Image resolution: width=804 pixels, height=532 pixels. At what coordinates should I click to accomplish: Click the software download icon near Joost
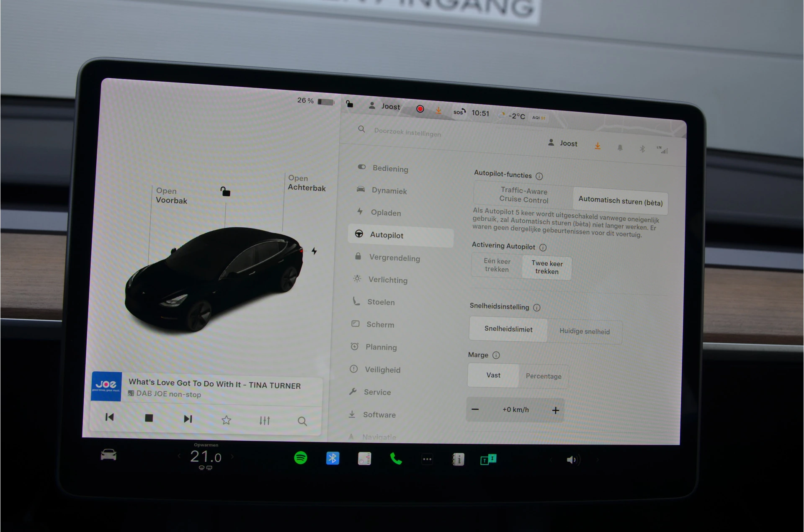[x=598, y=146]
